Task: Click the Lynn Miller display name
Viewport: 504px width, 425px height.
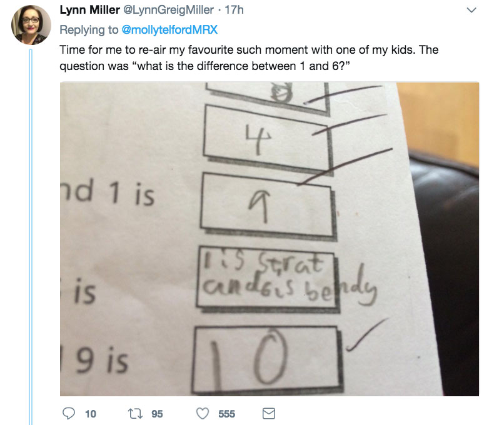Action: click(x=91, y=11)
